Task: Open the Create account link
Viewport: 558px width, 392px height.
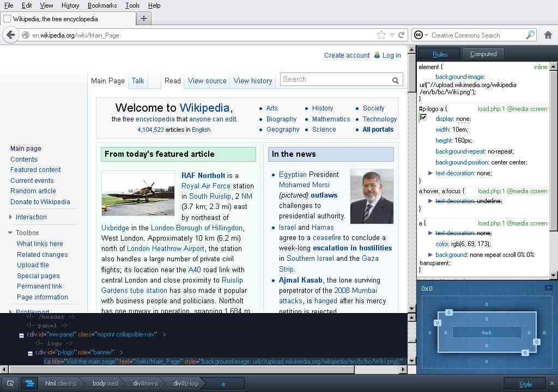Action: [x=347, y=56]
